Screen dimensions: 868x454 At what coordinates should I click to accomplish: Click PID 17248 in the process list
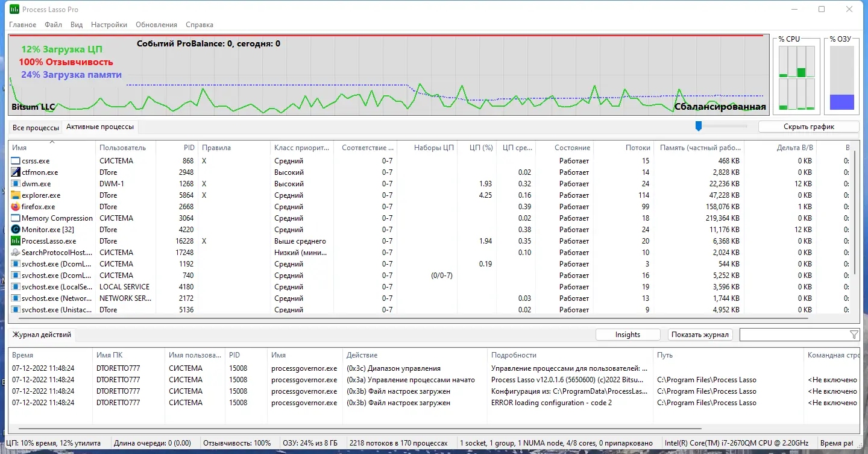click(184, 253)
